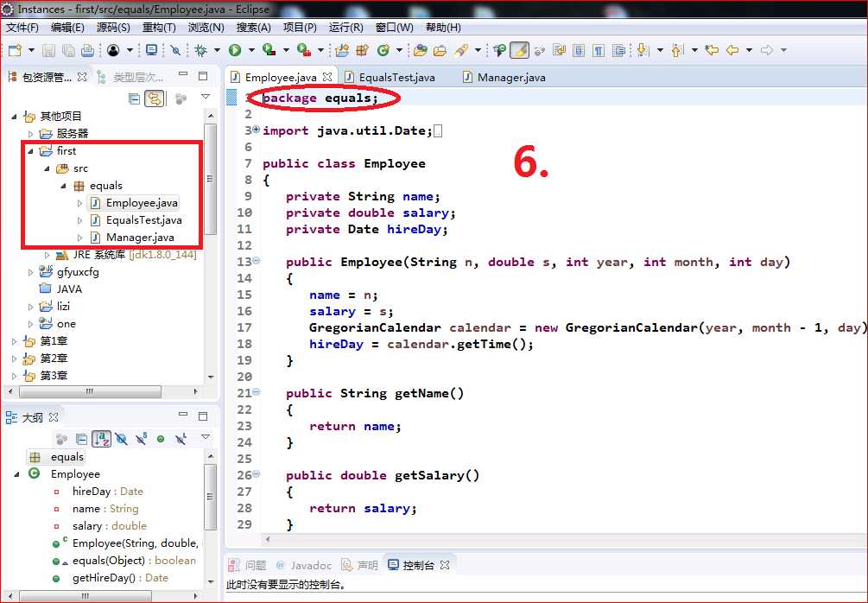Click the Last Edit Location arrow icon

tap(712, 50)
